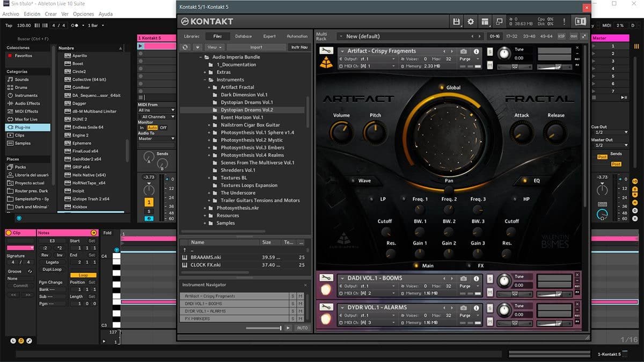Collapse the Instruments folder in file tree
Viewport: 644px width, 362px height.
[205, 80]
